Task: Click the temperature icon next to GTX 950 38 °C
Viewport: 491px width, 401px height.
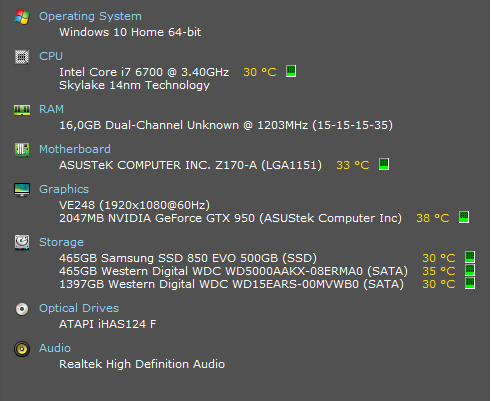Action: tap(464, 217)
